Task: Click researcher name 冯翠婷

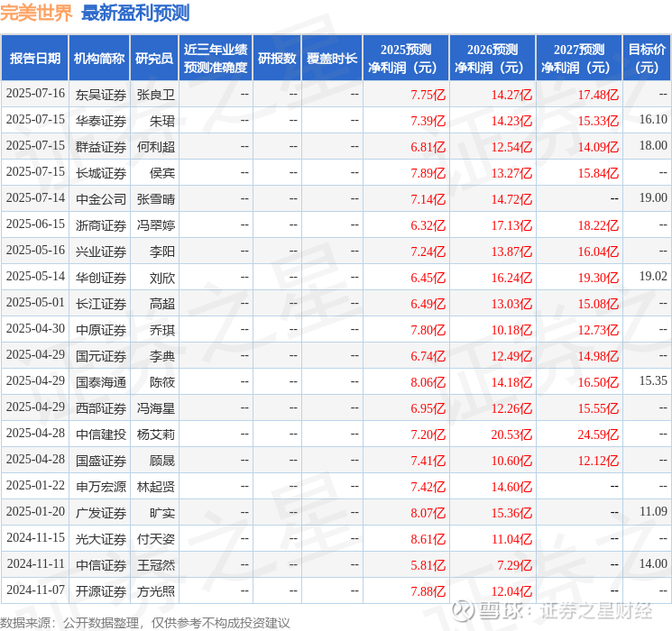Action: [x=156, y=225]
